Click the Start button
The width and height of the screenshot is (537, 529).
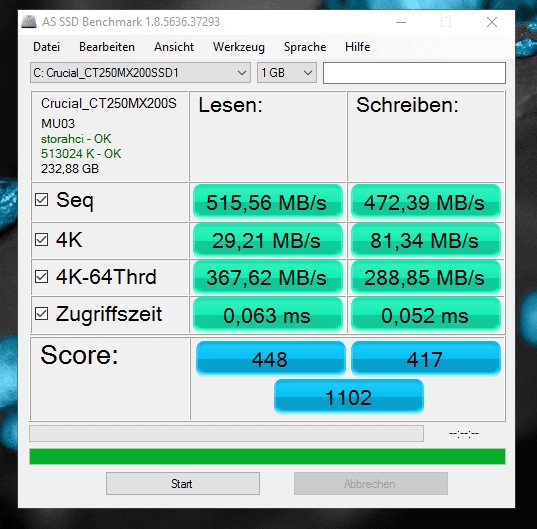[x=183, y=483]
